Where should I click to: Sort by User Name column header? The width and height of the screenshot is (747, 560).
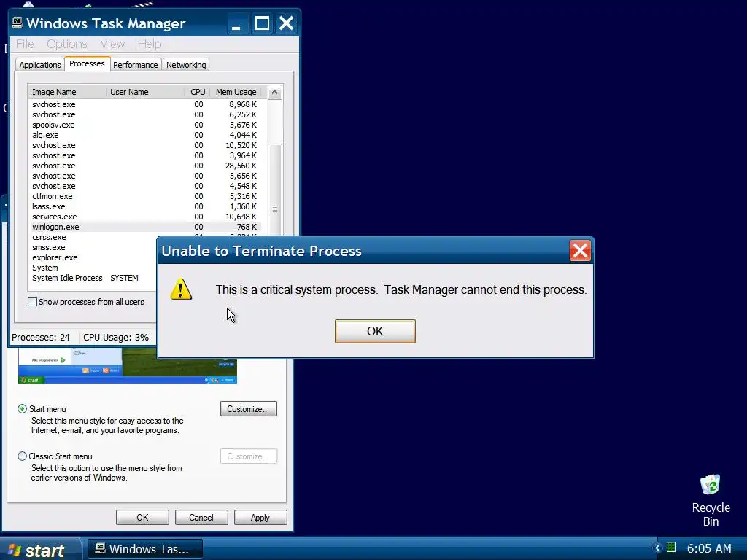click(145, 92)
